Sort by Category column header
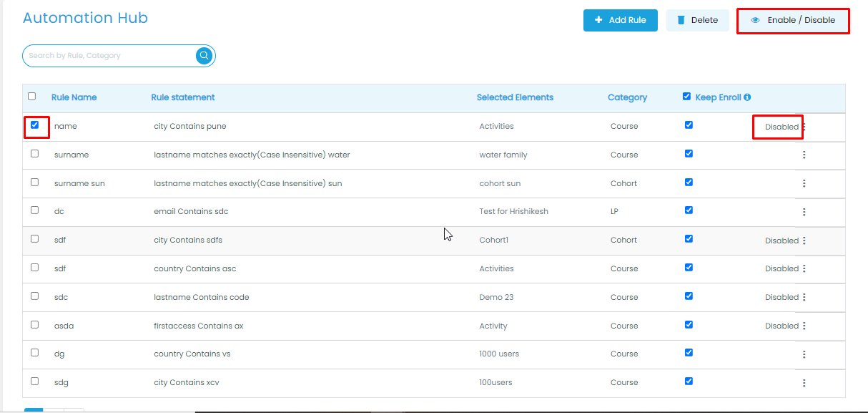Image resolution: width=868 pixels, height=413 pixels. tap(627, 97)
